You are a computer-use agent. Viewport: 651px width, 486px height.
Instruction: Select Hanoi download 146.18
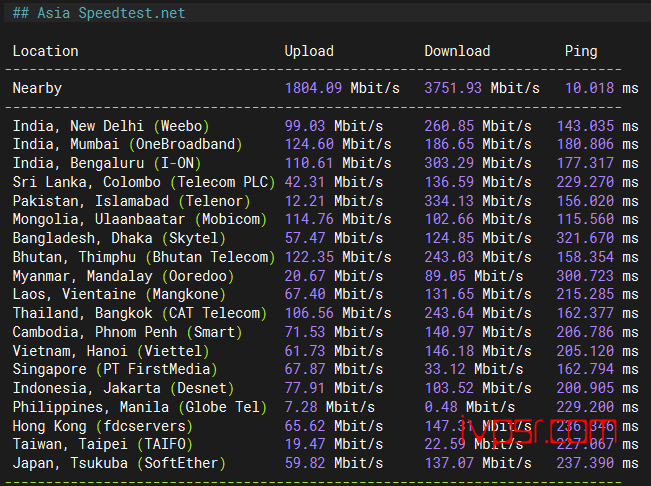coord(449,352)
